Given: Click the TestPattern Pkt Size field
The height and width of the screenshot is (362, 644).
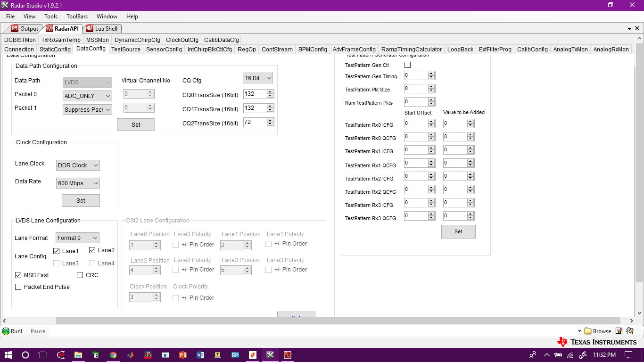Looking at the screenshot, I should click(416, 89).
